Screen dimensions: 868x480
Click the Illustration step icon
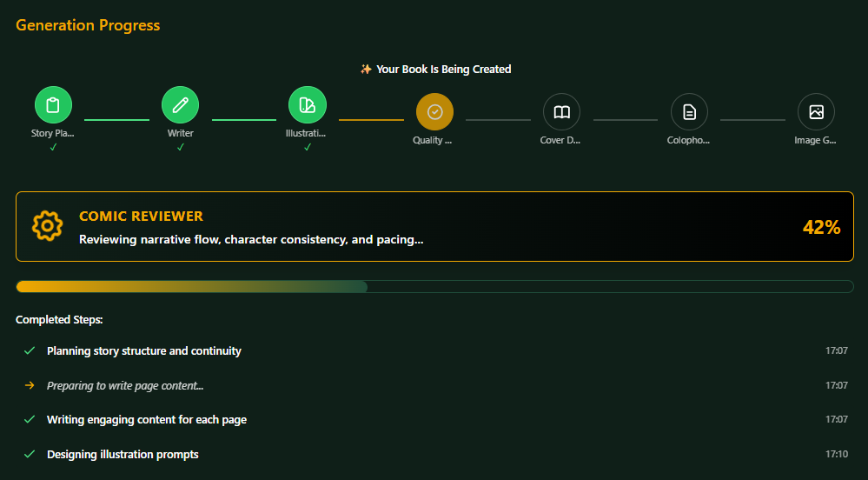307,106
